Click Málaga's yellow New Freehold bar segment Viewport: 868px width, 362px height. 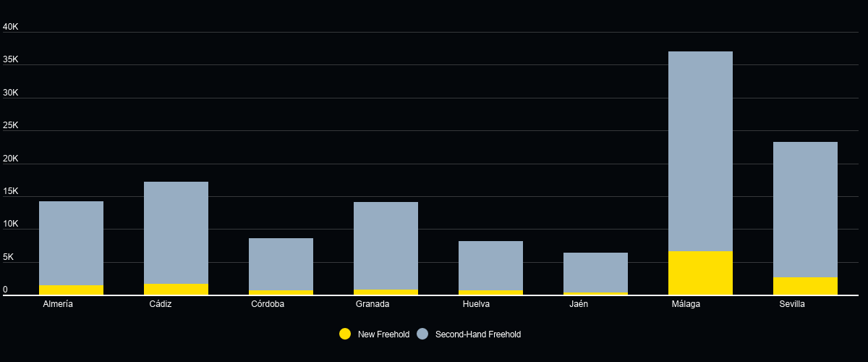click(700, 273)
